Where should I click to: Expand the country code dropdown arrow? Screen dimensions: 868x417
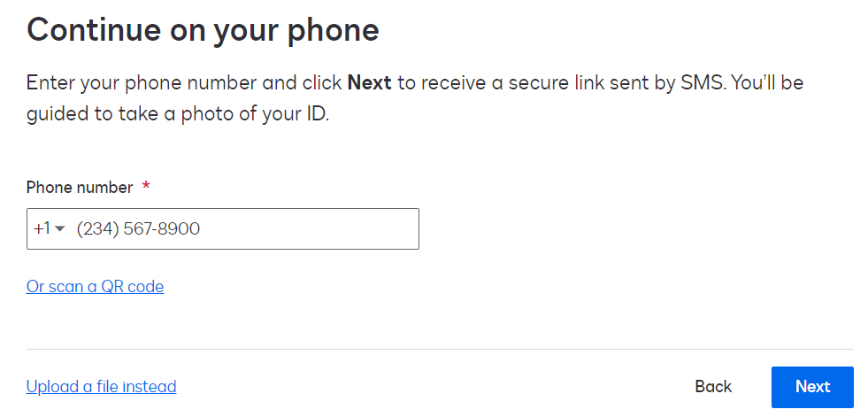pyautogui.click(x=60, y=229)
